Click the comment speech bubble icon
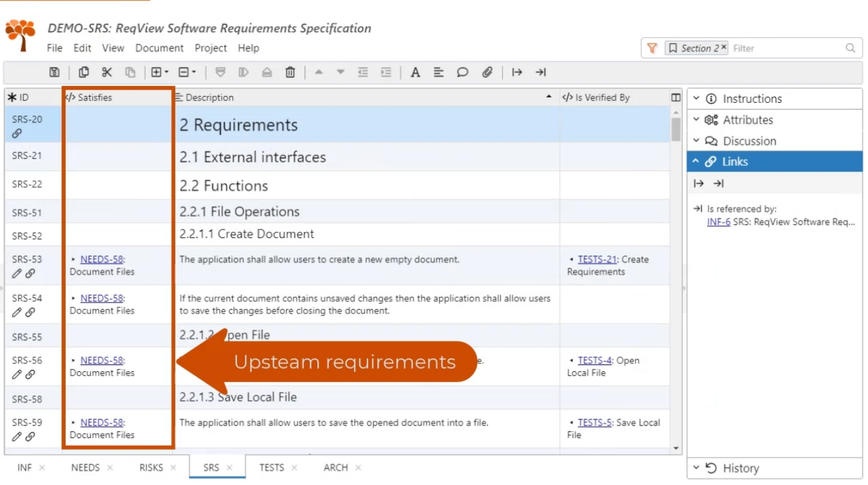The height and width of the screenshot is (485, 868). pyautogui.click(x=463, y=72)
